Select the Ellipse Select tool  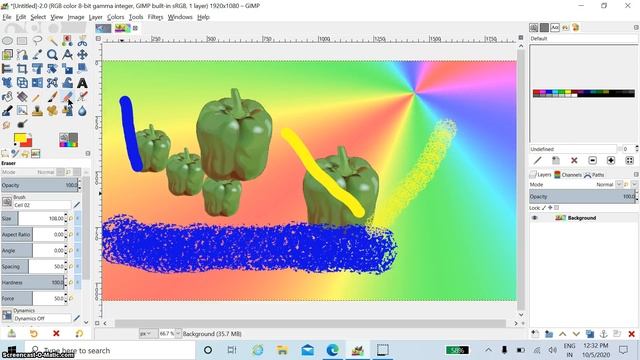pos(7,41)
